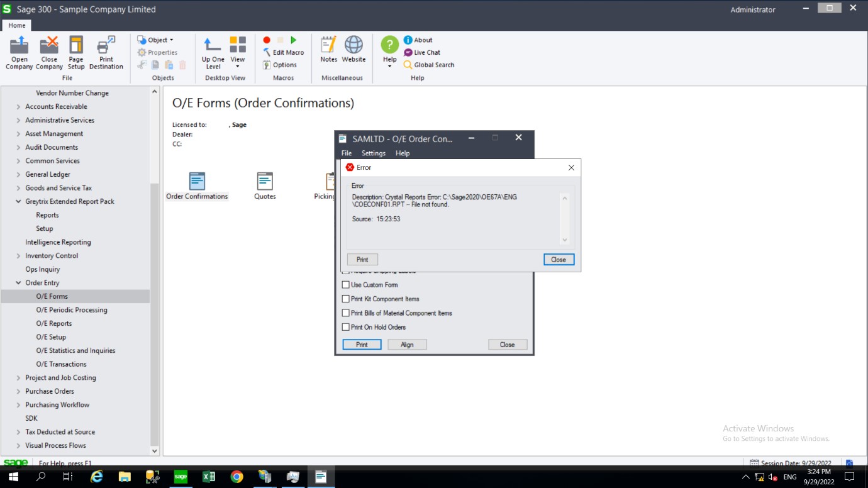Choose Print Destination in the ribbon

106,53
